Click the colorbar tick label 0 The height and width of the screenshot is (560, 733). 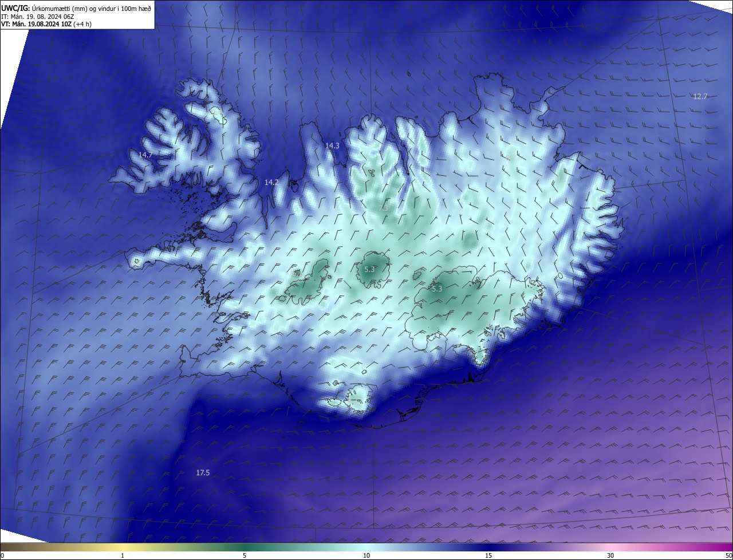coord(2,555)
